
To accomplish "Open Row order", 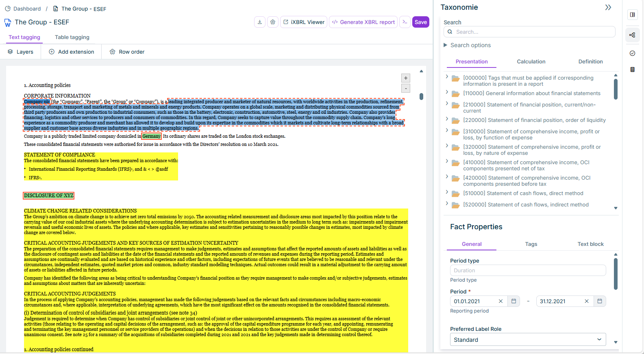I will click(127, 52).
